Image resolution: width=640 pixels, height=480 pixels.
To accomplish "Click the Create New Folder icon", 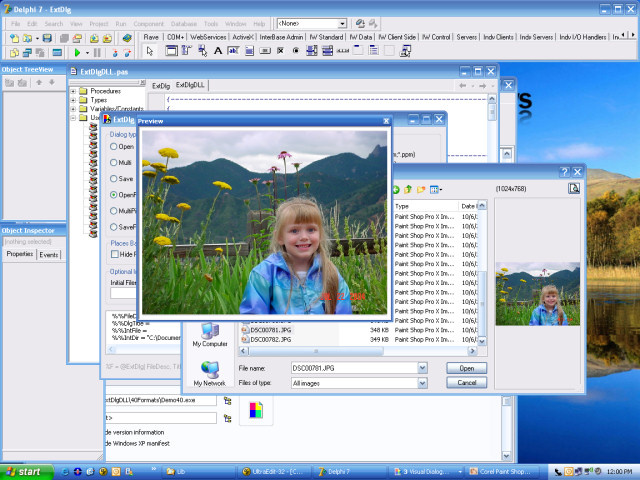I will (x=420, y=189).
